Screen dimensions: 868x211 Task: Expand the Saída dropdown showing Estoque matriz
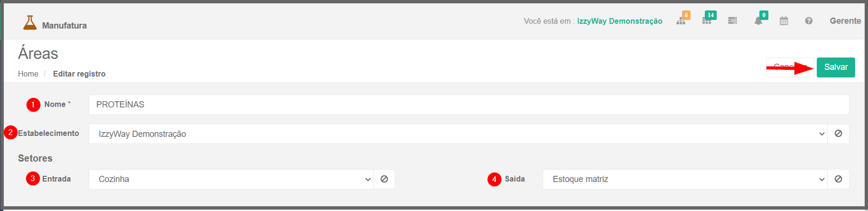coord(685,179)
